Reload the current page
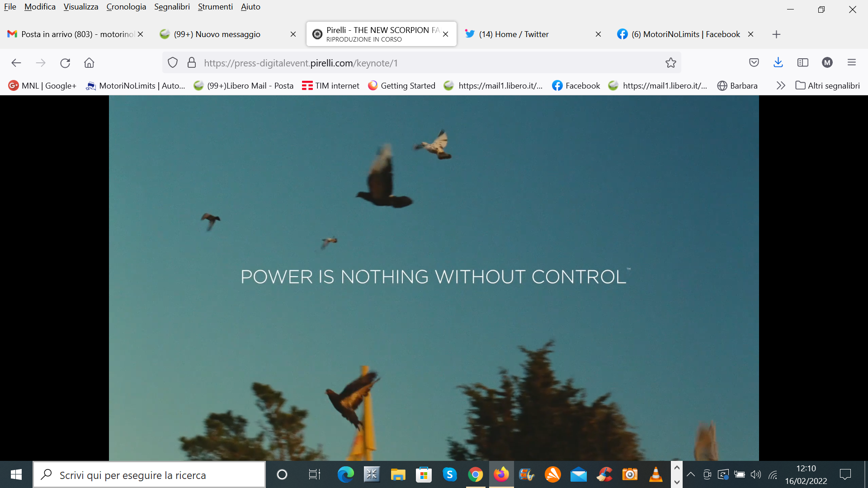868x488 pixels. coord(65,63)
